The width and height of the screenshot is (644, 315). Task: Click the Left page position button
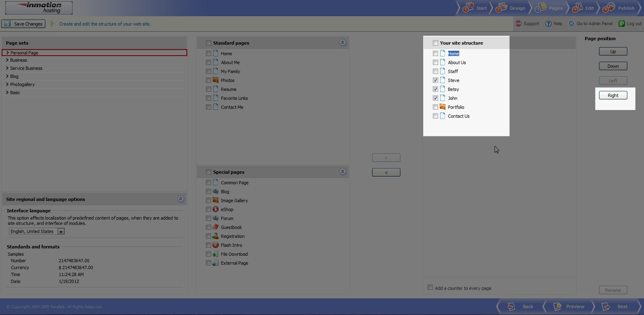point(613,81)
